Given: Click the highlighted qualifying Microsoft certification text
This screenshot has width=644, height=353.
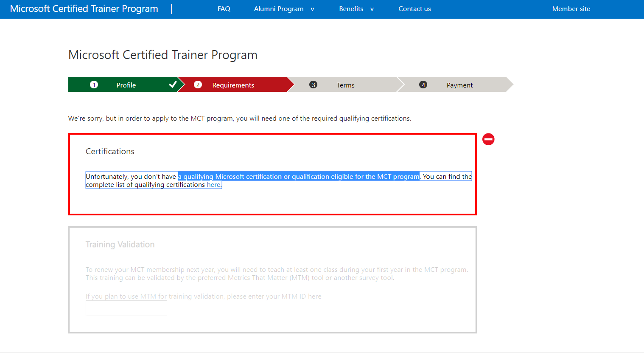Looking at the screenshot, I should tap(299, 176).
